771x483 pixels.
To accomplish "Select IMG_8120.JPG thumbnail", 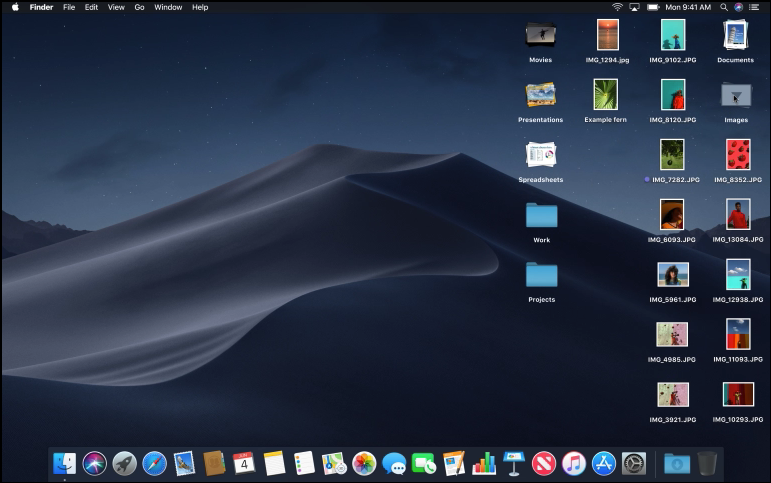I will click(x=673, y=94).
